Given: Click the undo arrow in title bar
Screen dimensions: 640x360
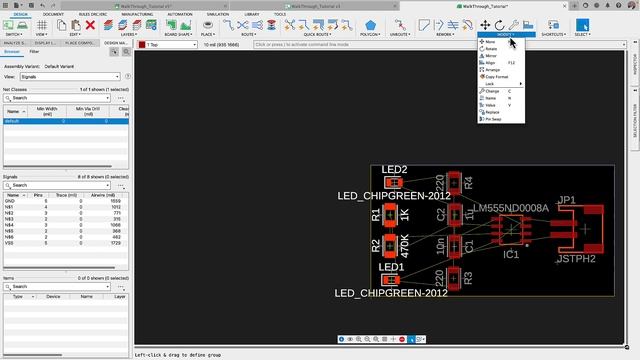Looking at the screenshot, I should click(42, 6).
